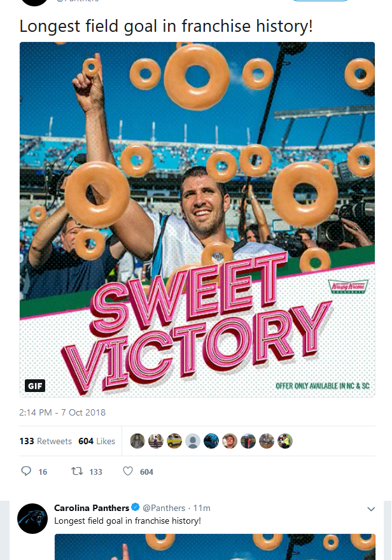The width and height of the screenshot is (392, 560).
Task: Open the grey default profile avatar
Action: [x=192, y=441]
